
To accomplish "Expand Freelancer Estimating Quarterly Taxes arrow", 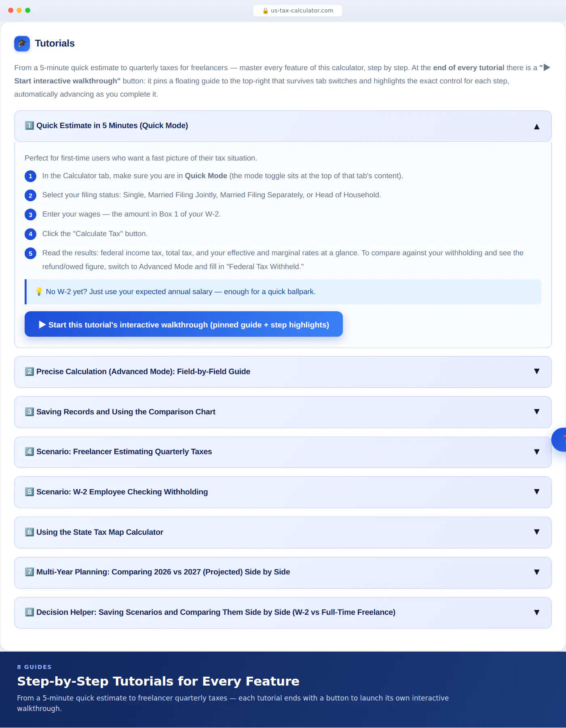I will click(536, 452).
